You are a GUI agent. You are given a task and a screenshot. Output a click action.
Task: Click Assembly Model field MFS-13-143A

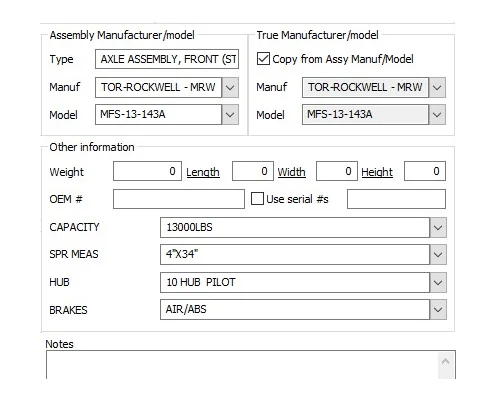pyautogui.click(x=158, y=115)
